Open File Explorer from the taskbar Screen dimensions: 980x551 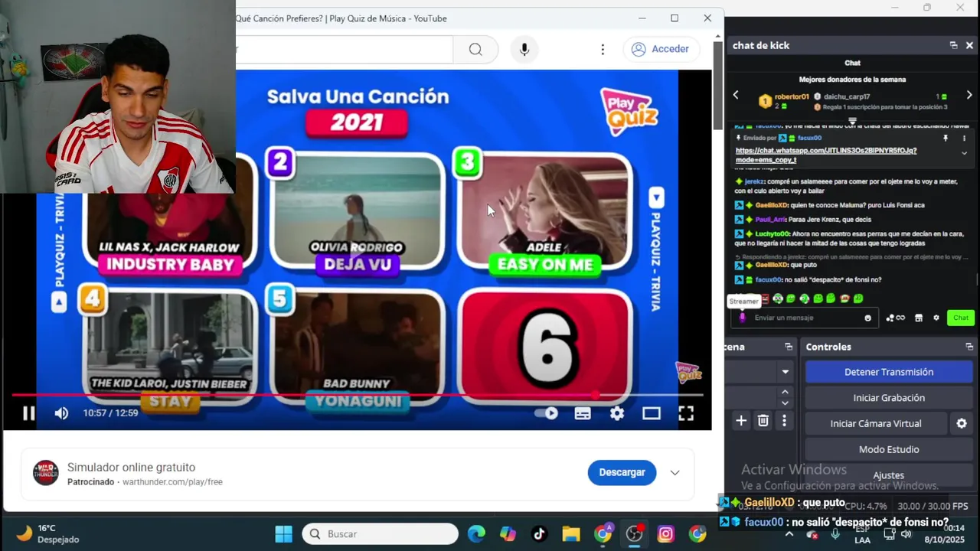click(x=571, y=534)
